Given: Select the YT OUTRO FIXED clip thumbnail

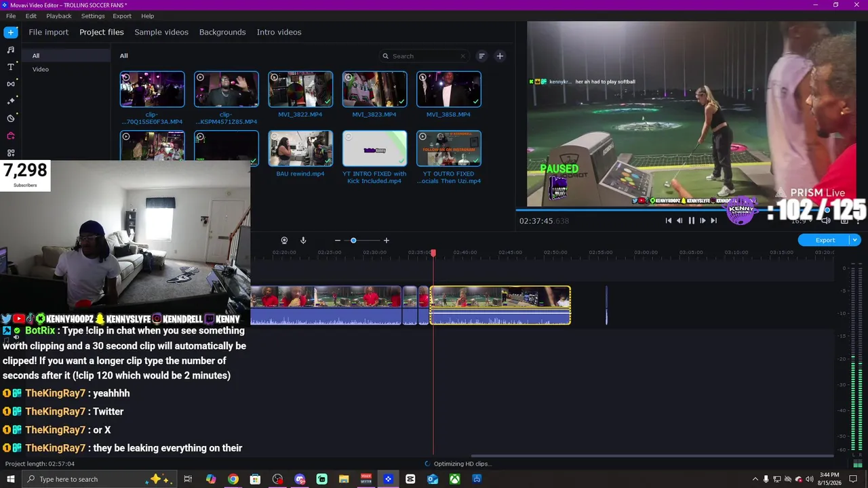Looking at the screenshot, I should coord(449,148).
